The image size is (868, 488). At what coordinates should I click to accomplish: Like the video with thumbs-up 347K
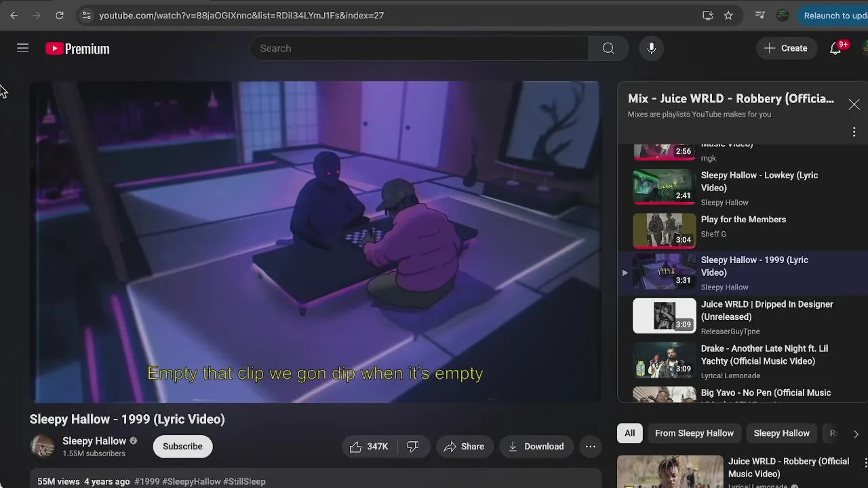point(369,446)
